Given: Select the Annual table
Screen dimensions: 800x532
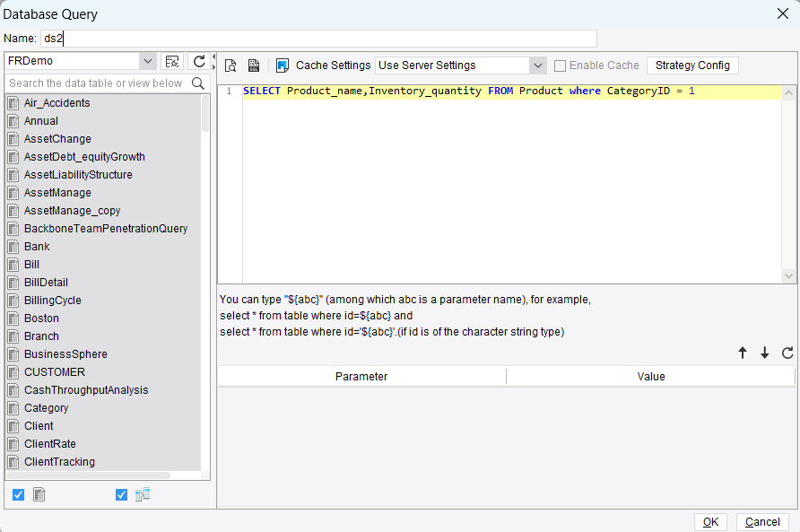Looking at the screenshot, I should point(41,121).
